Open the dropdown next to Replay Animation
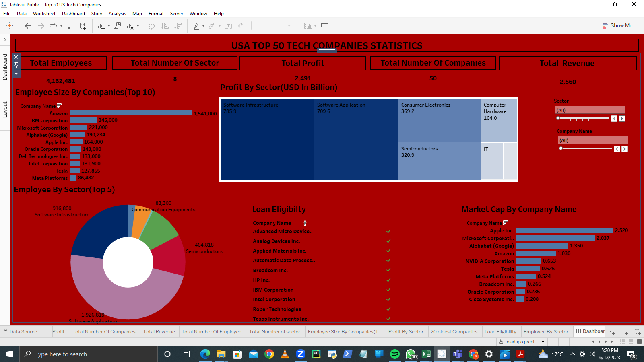The height and width of the screenshot is (362, 644). click(x=61, y=26)
